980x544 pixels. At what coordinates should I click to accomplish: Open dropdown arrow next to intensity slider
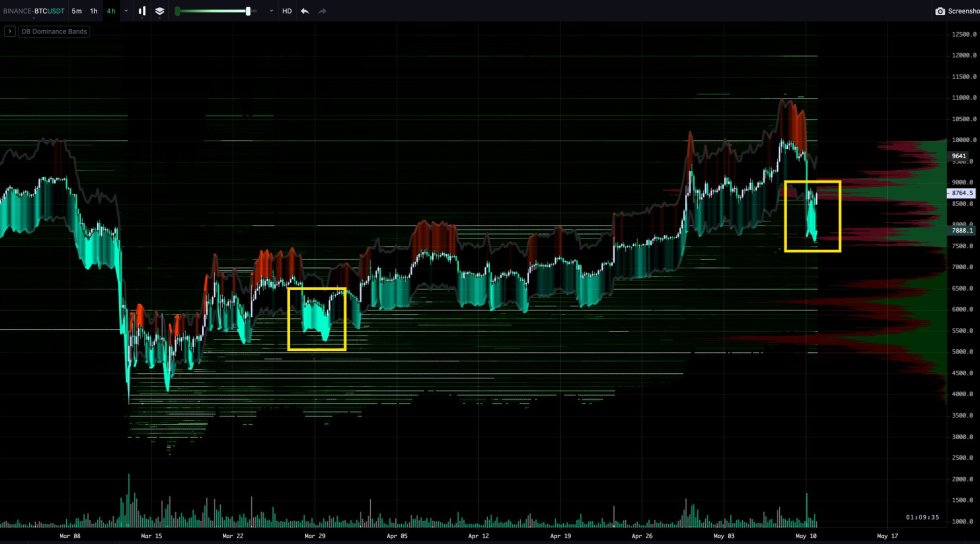pos(271,11)
